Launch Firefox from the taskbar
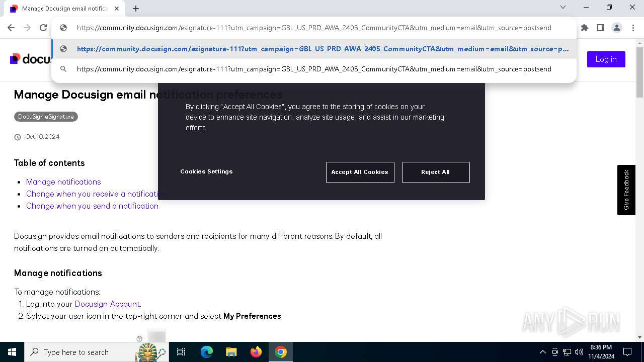The image size is (644, 362). 256,352
